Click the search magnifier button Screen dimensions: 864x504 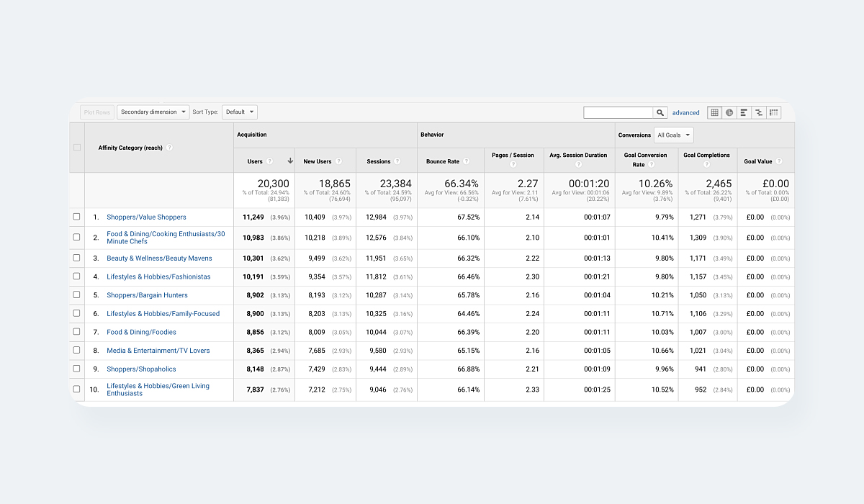click(660, 112)
